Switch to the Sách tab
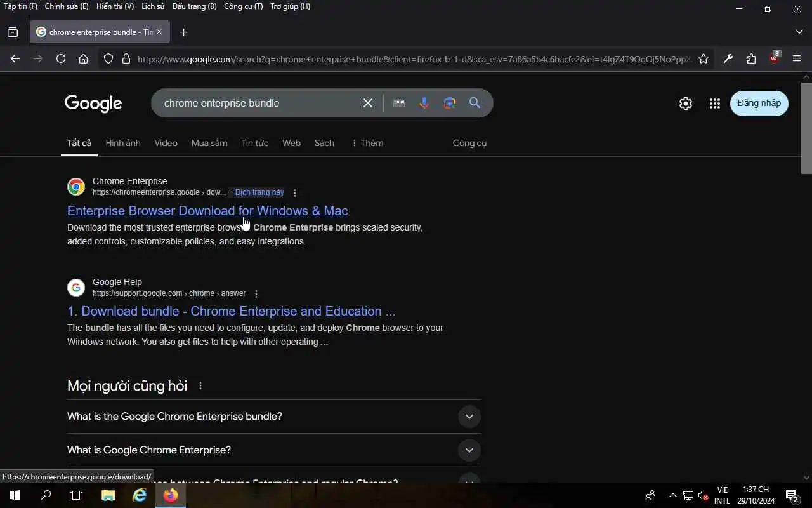Image resolution: width=812 pixels, height=508 pixels. pos(324,143)
